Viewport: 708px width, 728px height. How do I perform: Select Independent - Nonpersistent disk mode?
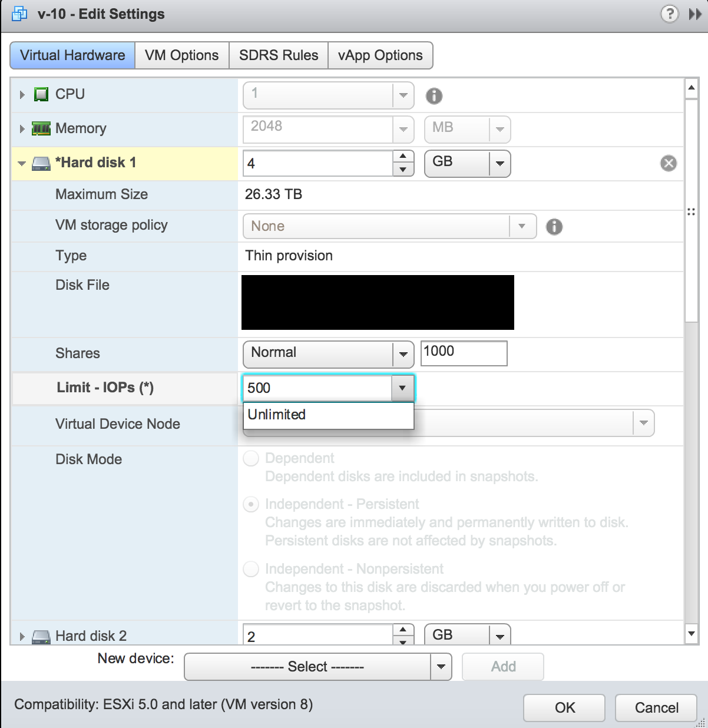[x=251, y=569]
